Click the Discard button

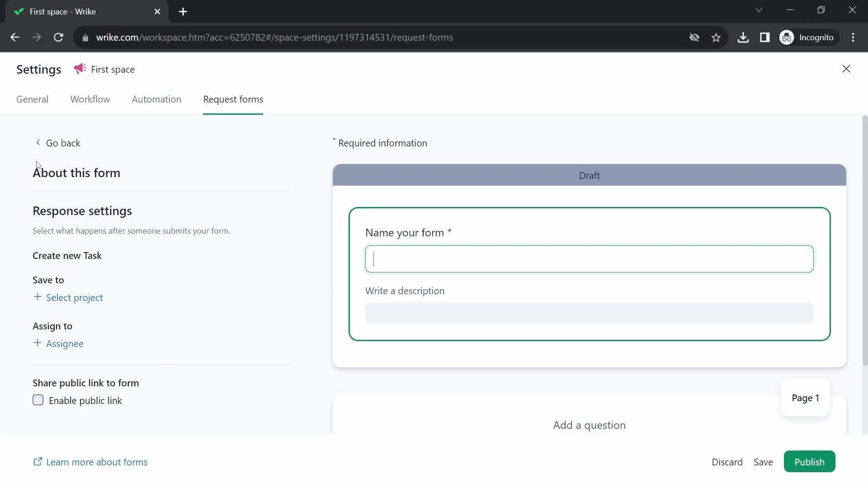727,462
